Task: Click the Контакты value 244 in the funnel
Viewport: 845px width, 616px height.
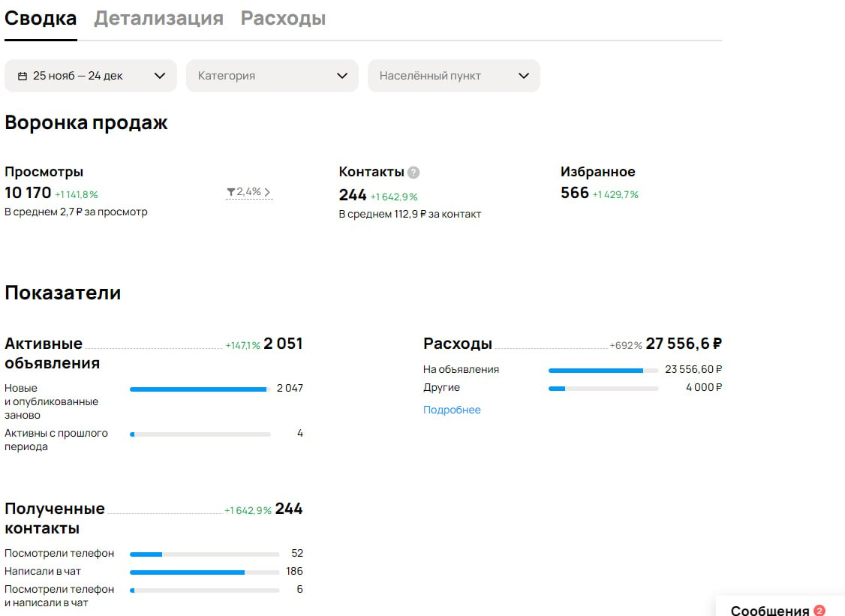Action: tap(353, 194)
